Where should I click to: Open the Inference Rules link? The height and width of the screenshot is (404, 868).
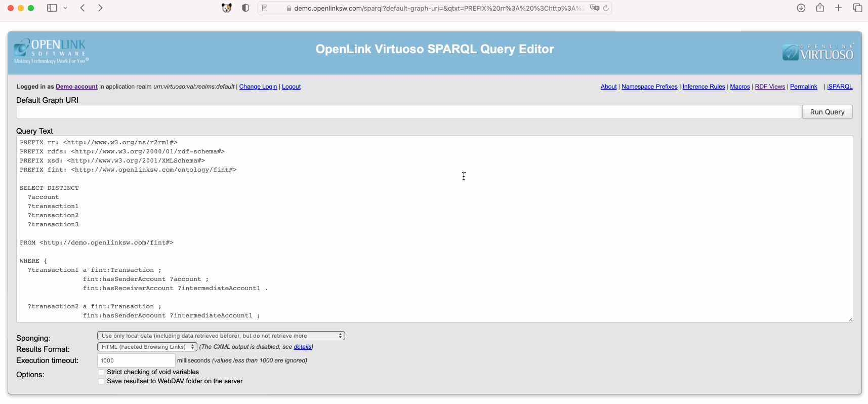click(x=704, y=87)
